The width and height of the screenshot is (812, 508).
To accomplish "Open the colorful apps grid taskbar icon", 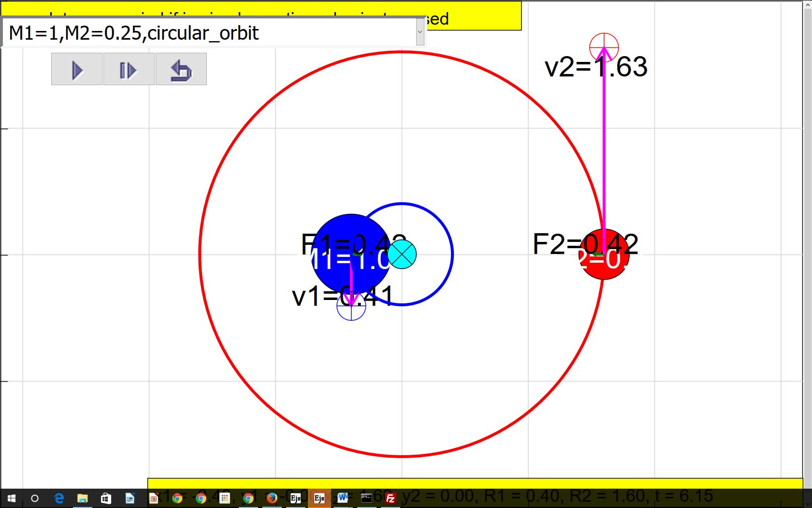I will coord(224,498).
